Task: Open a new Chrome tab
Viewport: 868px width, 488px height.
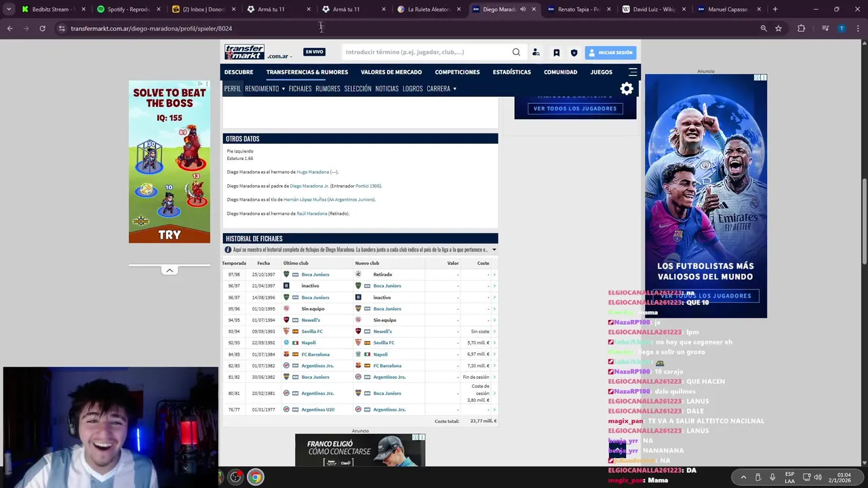Action: tap(775, 9)
